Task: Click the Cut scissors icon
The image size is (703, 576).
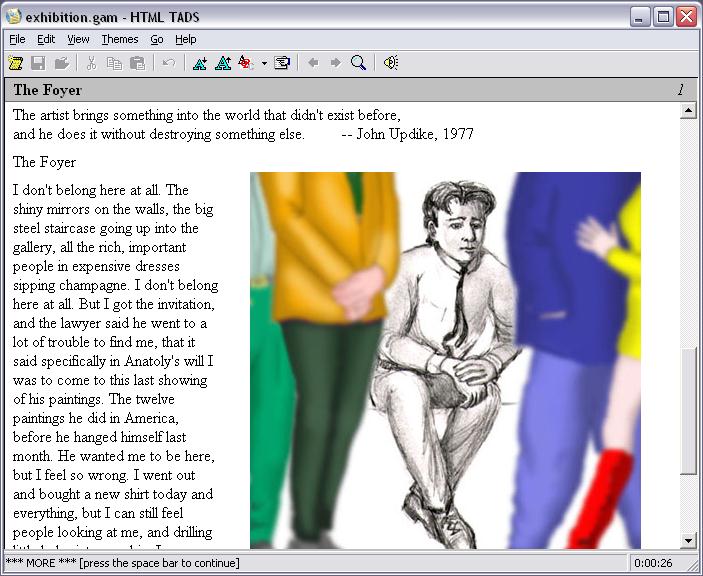Action: point(91,63)
